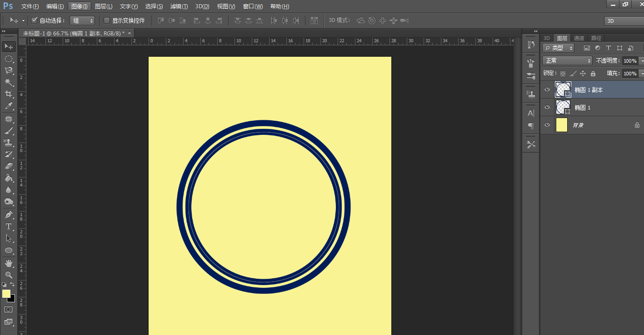
Task: Toggle the adjustment layer filter
Action: click(x=598, y=48)
